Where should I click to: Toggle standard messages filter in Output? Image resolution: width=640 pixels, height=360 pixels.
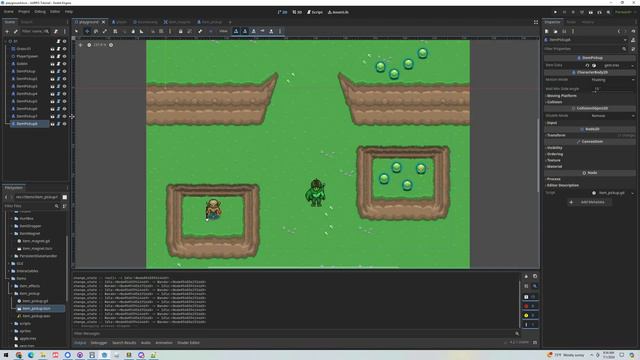click(x=531, y=297)
